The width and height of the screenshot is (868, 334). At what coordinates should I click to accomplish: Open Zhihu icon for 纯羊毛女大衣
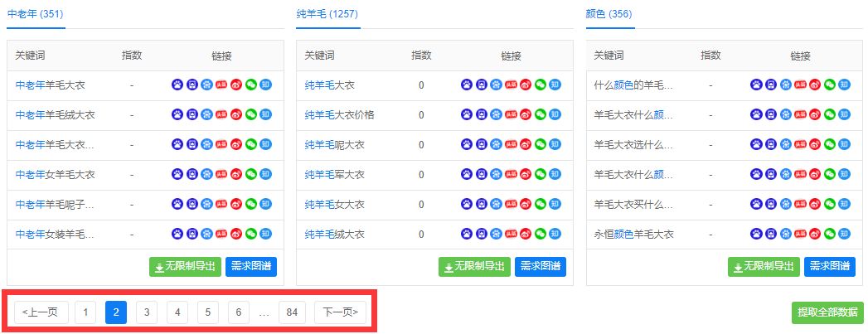(x=555, y=204)
